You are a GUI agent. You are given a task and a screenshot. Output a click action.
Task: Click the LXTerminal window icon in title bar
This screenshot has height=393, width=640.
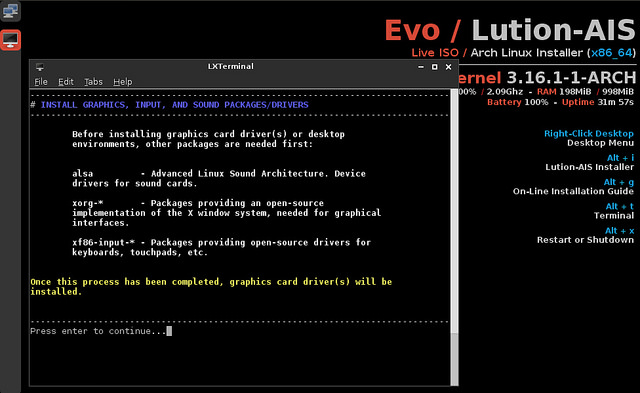tap(40, 67)
